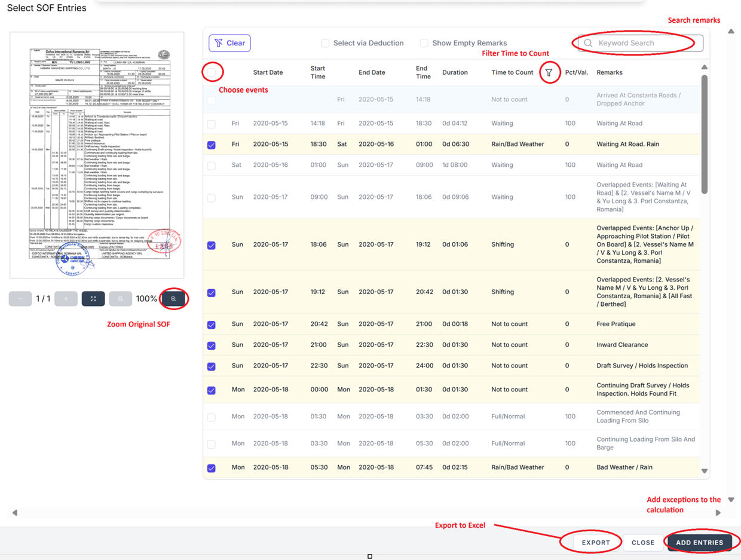The image size is (741, 560).
Task: Click the CLOSE button
Action: (x=643, y=543)
